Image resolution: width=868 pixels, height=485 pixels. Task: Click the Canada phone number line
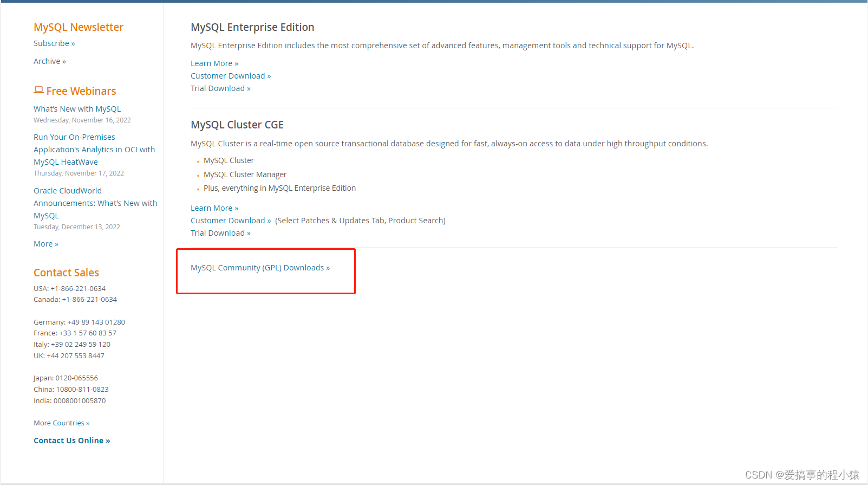(x=75, y=300)
